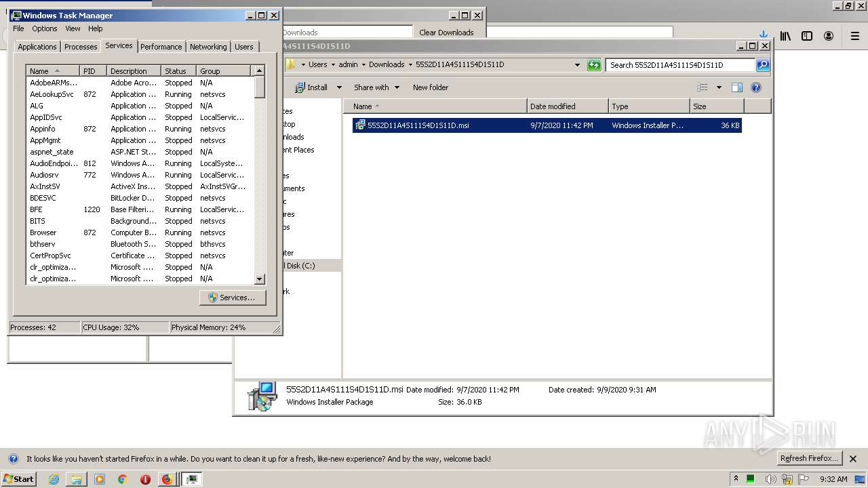The width and height of the screenshot is (868, 488).
Task: Click the Refresh Firefox... button
Action: pyautogui.click(x=810, y=459)
